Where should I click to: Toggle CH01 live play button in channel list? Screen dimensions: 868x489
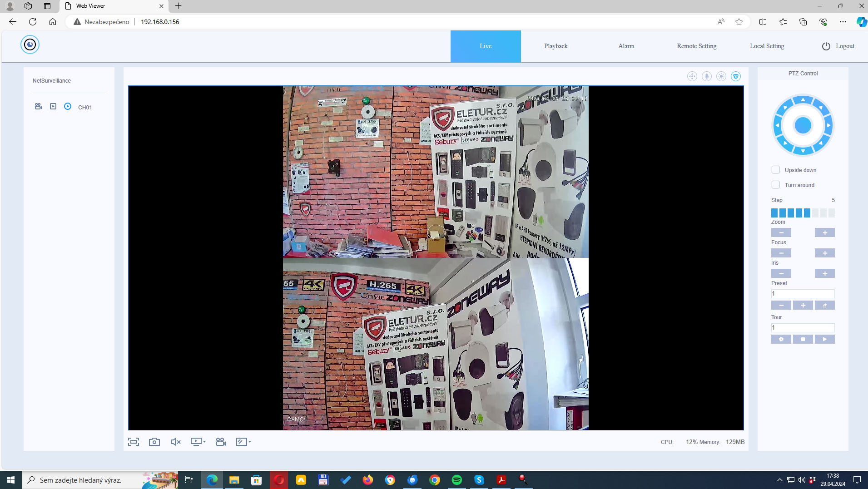pyautogui.click(x=68, y=107)
